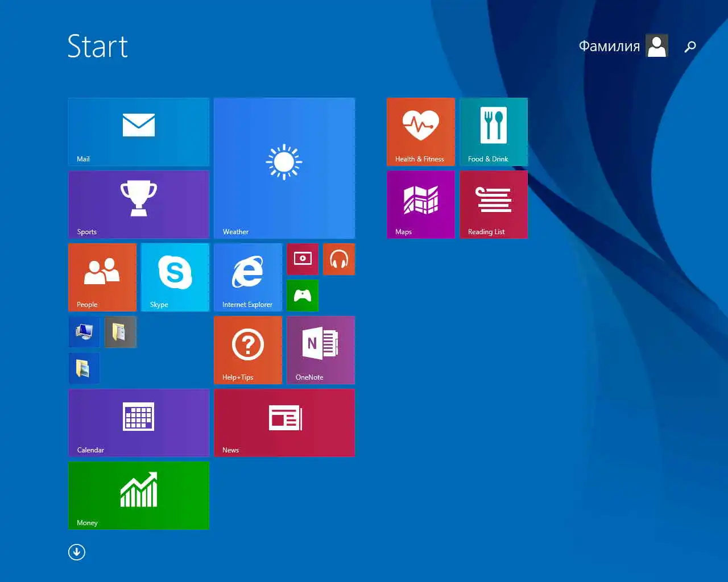Open the Calendar tile
Screen dimensions: 728x582
click(x=139, y=423)
